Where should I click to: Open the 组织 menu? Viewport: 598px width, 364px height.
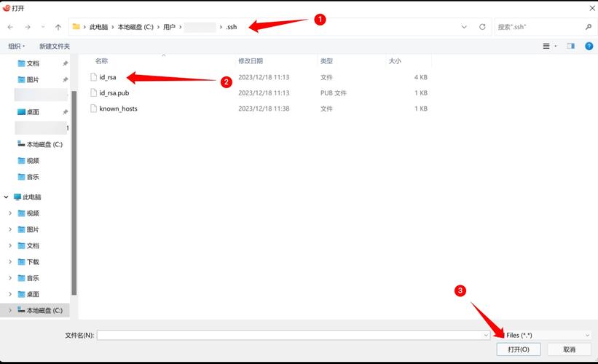pos(16,46)
